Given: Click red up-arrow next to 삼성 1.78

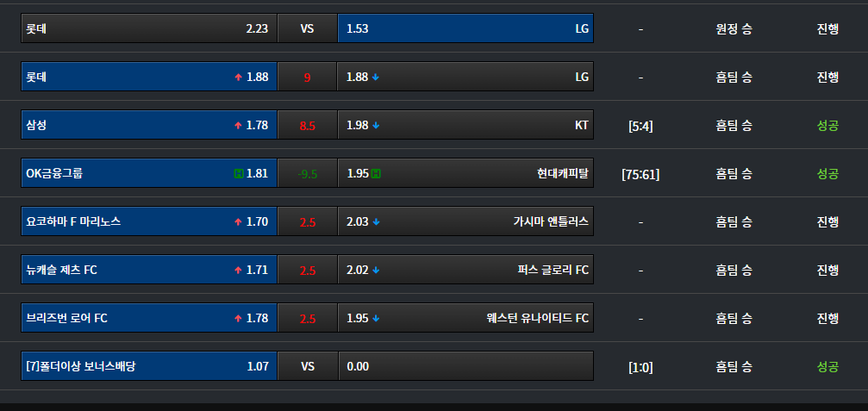Looking at the screenshot, I should pos(238,126).
